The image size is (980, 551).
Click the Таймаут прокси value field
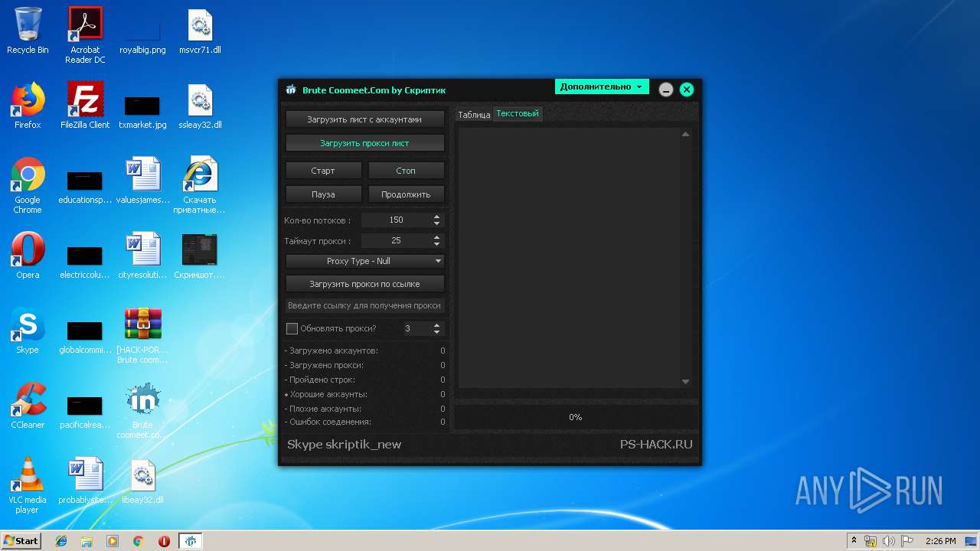[396, 240]
